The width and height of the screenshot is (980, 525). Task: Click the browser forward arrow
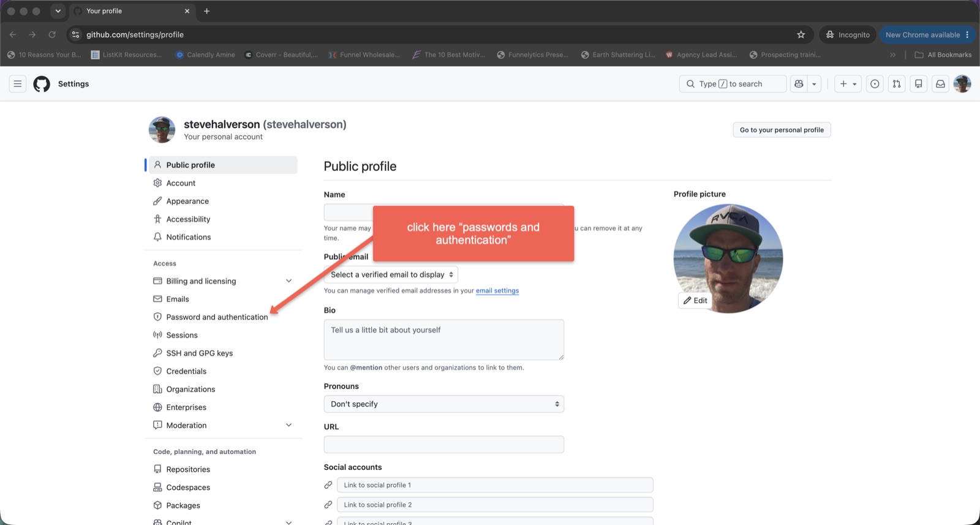point(32,35)
